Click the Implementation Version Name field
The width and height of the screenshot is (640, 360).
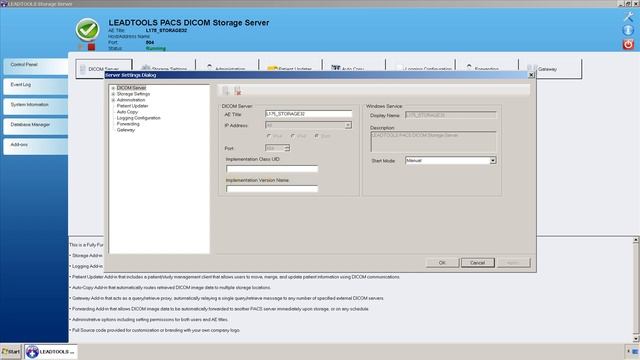(272, 189)
